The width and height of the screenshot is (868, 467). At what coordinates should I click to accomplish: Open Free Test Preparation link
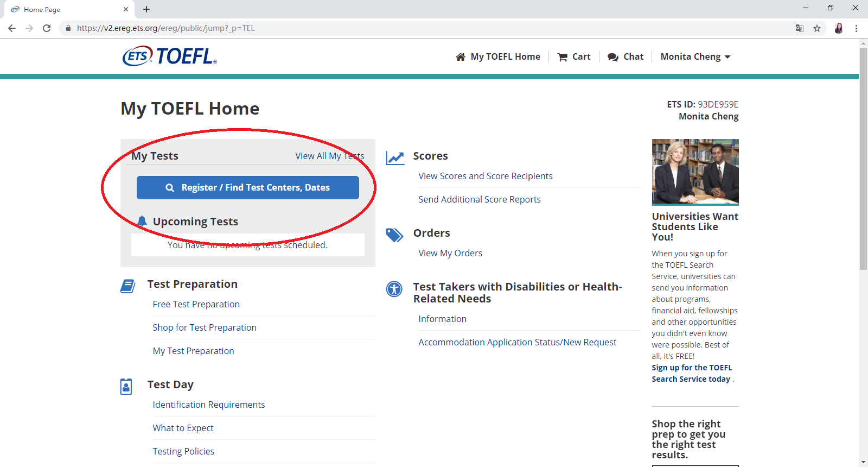tap(196, 304)
